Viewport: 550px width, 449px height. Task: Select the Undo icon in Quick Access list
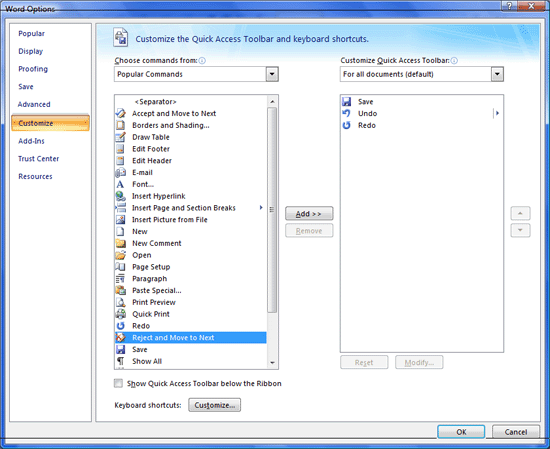(x=346, y=113)
